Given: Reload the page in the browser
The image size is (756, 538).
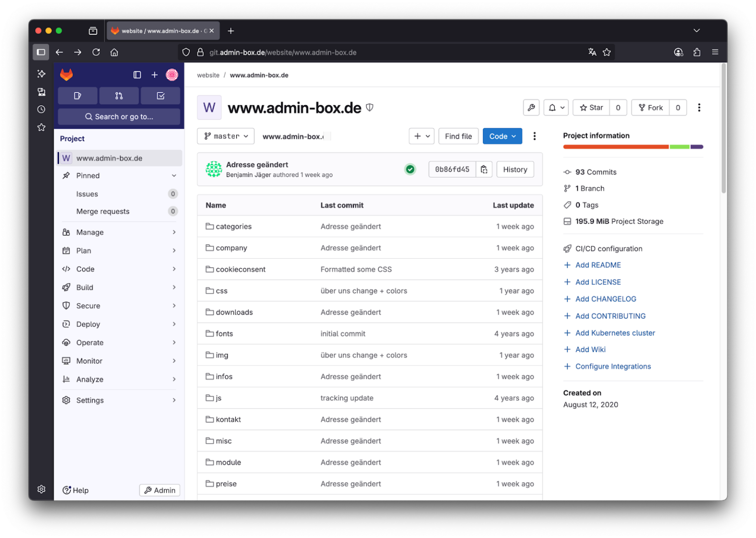Looking at the screenshot, I should point(96,52).
